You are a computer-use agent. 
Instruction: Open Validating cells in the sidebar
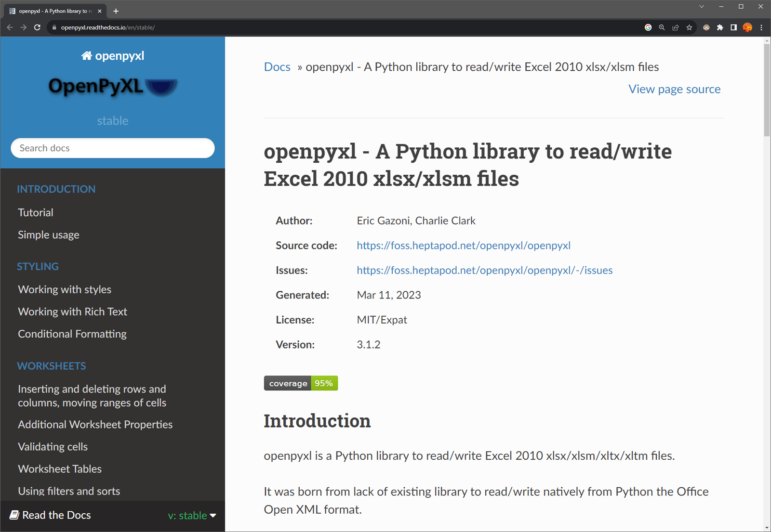(53, 447)
